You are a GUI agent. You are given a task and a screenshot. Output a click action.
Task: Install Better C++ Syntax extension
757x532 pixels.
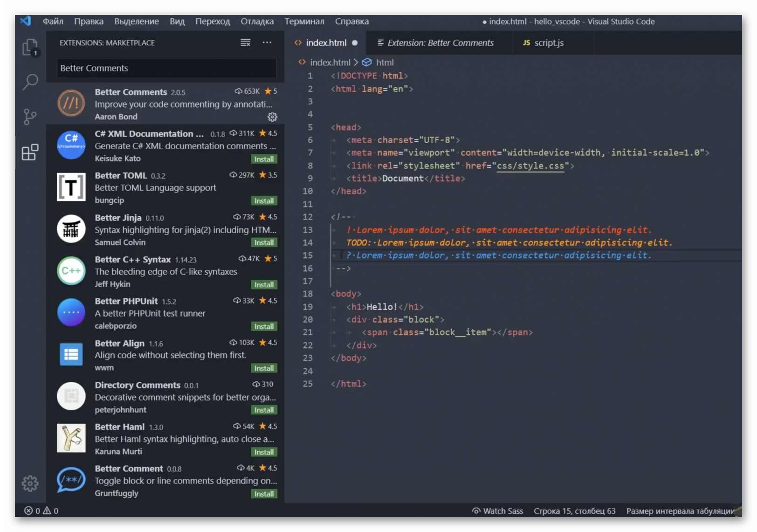click(264, 284)
